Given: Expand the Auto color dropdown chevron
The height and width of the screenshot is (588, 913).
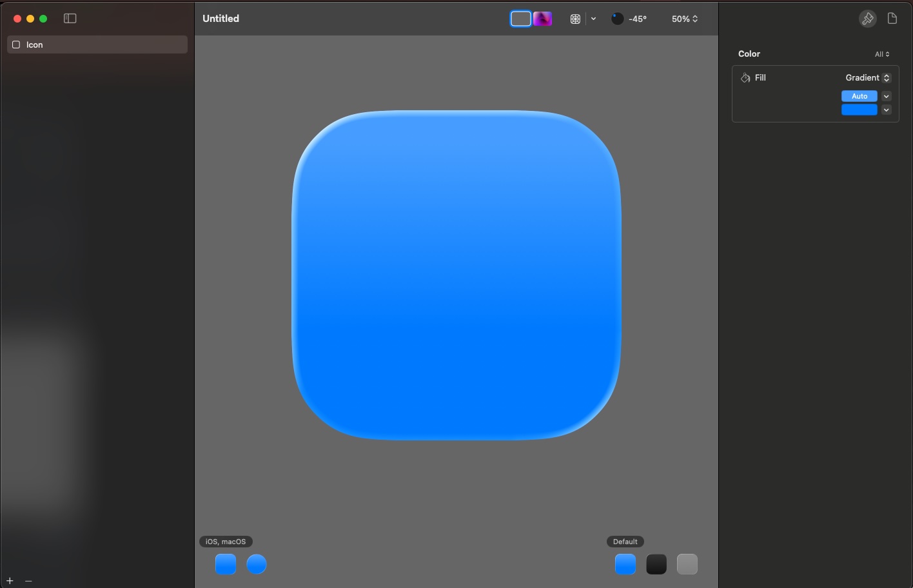Looking at the screenshot, I should point(886,95).
